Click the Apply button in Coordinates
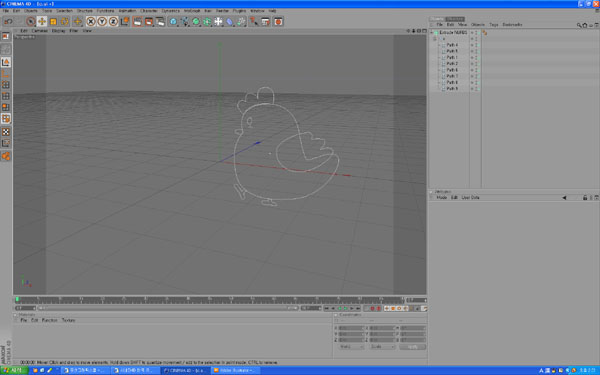The width and height of the screenshot is (600, 375). pyautogui.click(x=412, y=347)
